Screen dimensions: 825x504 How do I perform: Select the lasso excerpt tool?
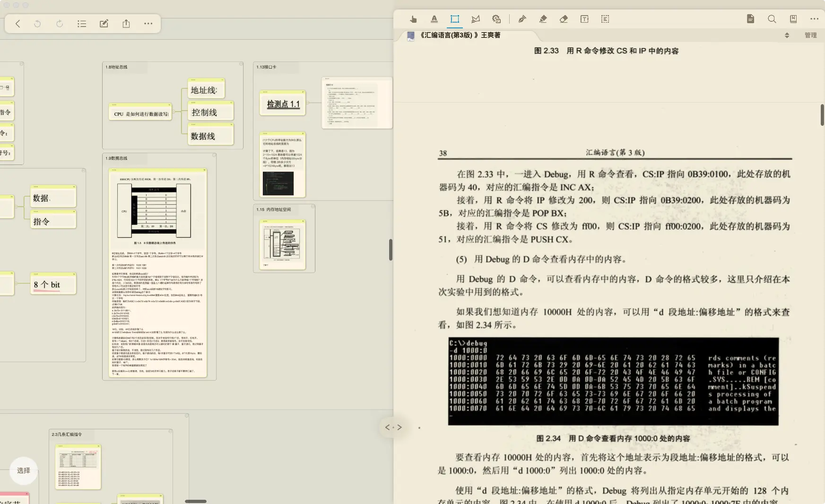tap(476, 19)
